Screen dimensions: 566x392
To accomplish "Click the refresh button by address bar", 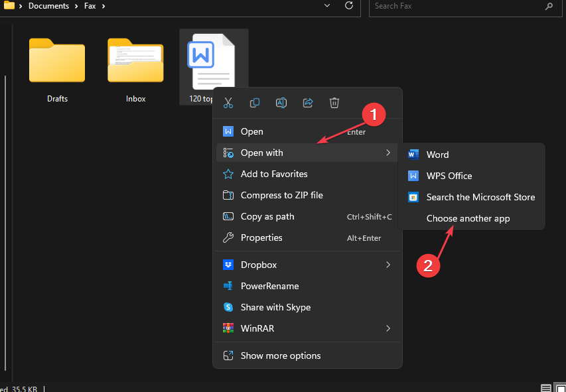I will [x=349, y=6].
